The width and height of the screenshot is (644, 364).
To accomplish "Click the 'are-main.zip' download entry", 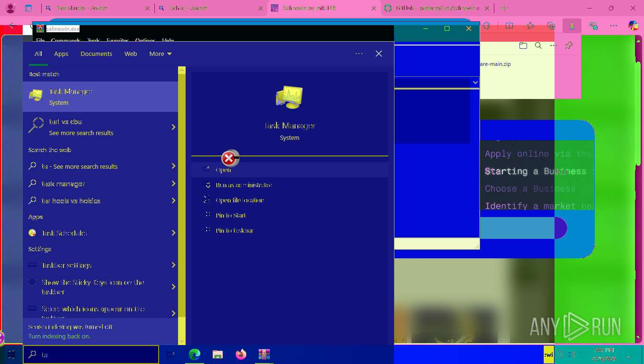I will [x=495, y=64].
